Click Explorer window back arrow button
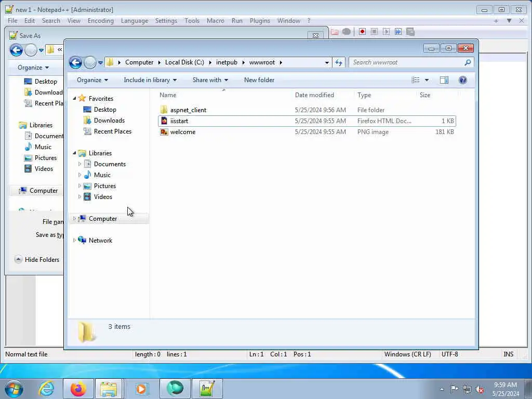Viewport: 532px width, 399px height. 75,62
